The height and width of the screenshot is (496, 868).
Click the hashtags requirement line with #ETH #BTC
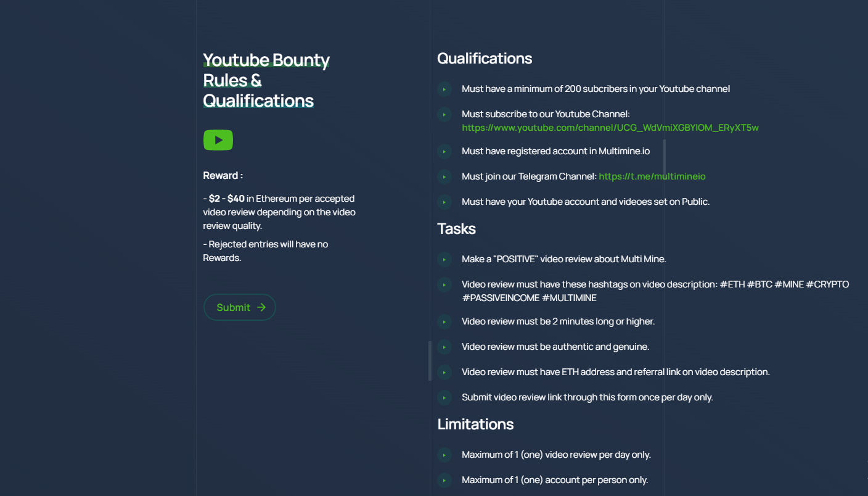click(655, 291)
